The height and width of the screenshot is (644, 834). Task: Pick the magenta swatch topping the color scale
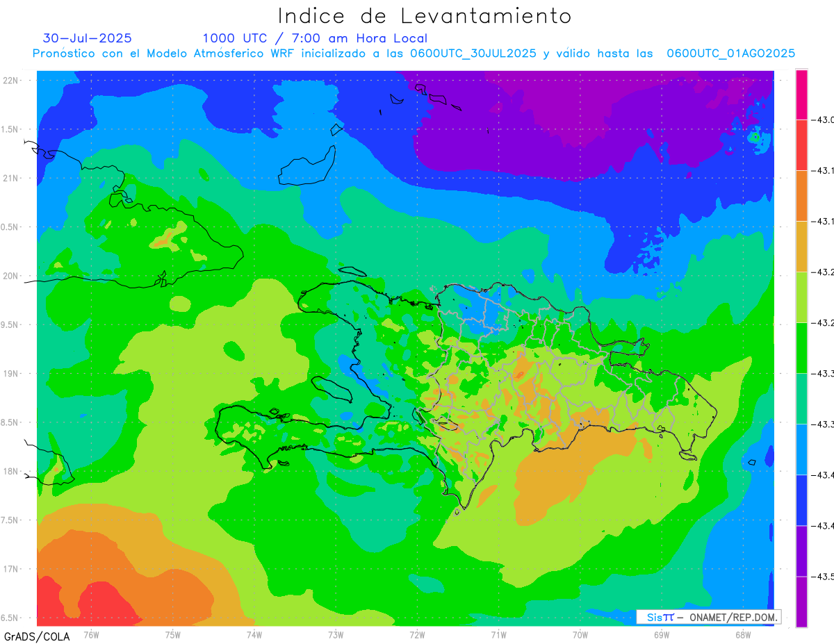[801, 94]
